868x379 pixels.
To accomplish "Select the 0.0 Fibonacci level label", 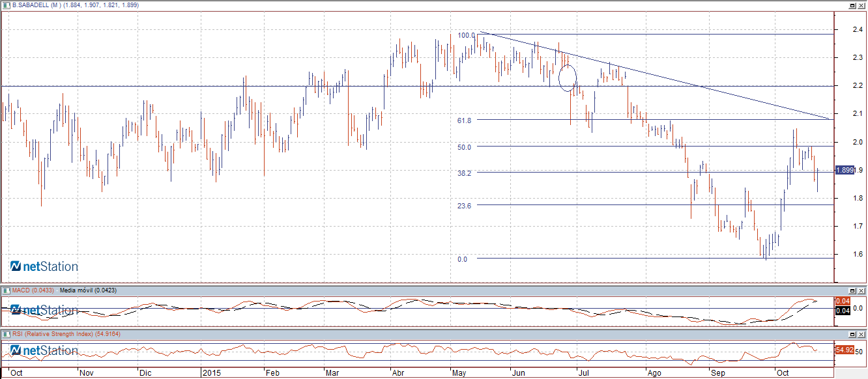I will coord(462,259).
